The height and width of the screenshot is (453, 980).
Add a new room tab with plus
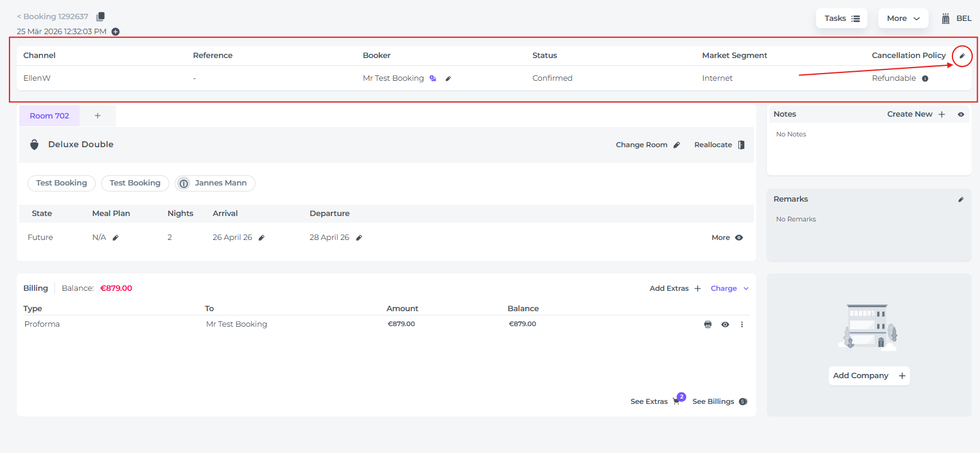(x=98, y=116)
